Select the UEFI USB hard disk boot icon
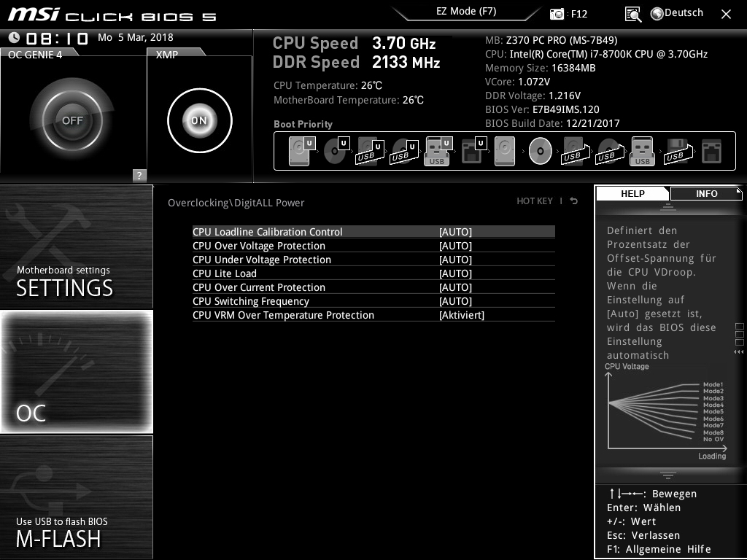Viewport: 747px width, 560px height. coord(370,151)
